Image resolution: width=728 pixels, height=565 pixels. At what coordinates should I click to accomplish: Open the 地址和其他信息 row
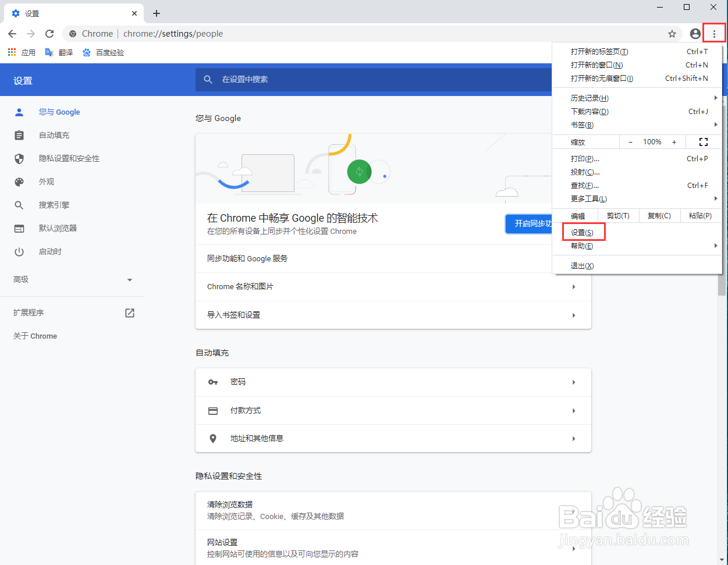tap(393, 439)
